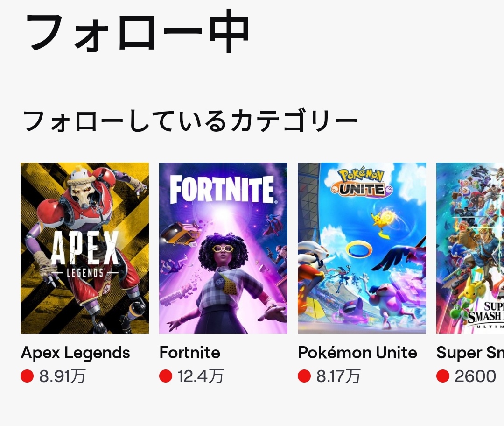Click the Fortnite category title text
504x426 pixels.
[x=189, y=353]
